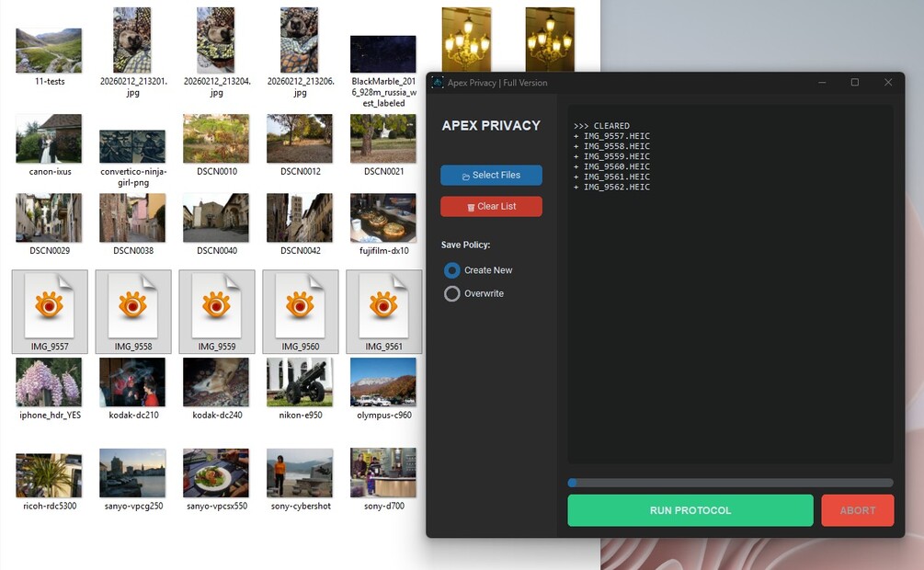This screenshot has width=924, height=570.
Task: Click the Apex Privacy title bar app icon
Action: click(437, 83)
